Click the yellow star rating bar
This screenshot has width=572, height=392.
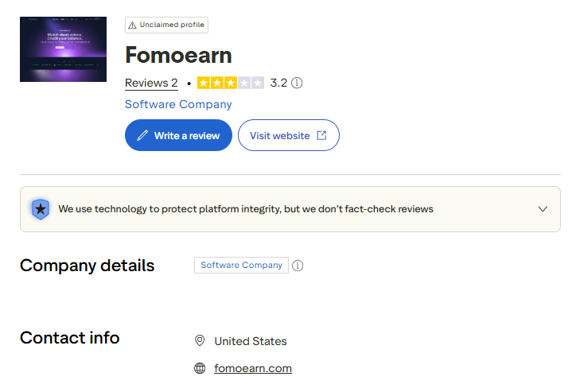[231, 83]
